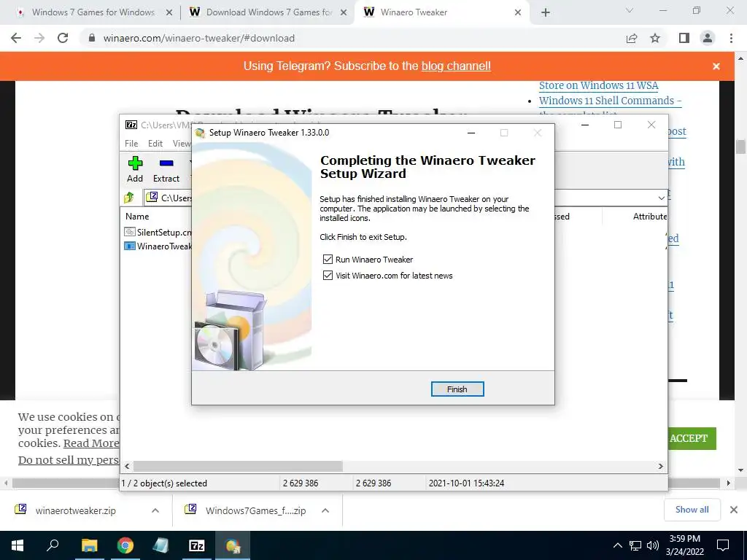The height and width of the screenshot is (560, 747).
Task: Minimize the Setup Winaero Tweaker window
Action: coord(471,133)
